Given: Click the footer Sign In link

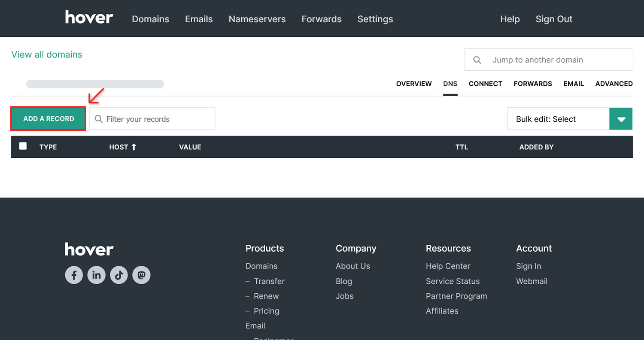Looking at the screenshot, I should click(x=529, y=266).
